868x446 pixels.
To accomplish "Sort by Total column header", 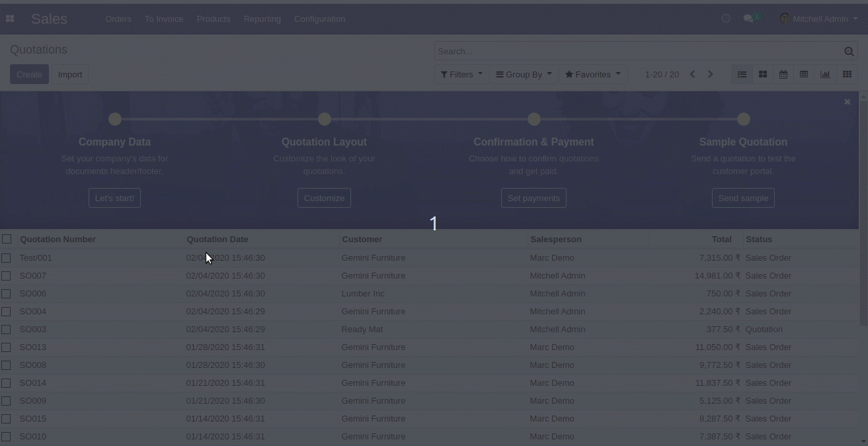I will pos(721,239).
